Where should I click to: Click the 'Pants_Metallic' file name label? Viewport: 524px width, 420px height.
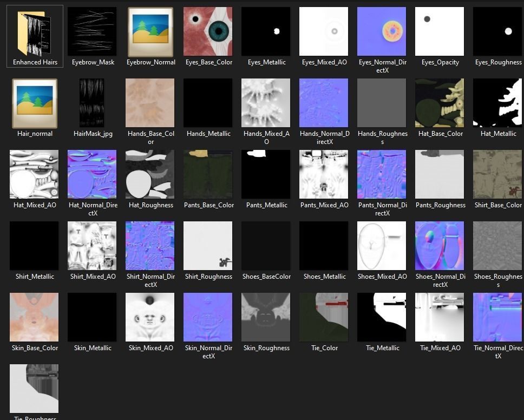click(267, 205)
